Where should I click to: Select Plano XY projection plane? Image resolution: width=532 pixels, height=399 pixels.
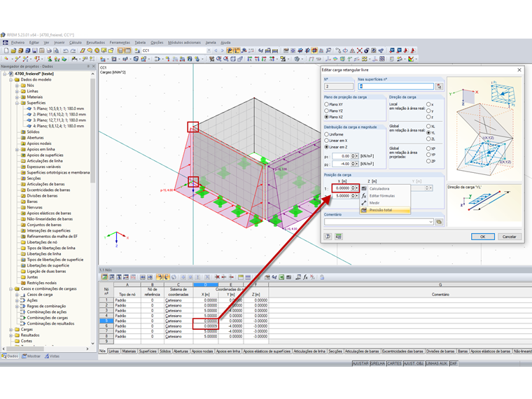[x=326, y=104]
